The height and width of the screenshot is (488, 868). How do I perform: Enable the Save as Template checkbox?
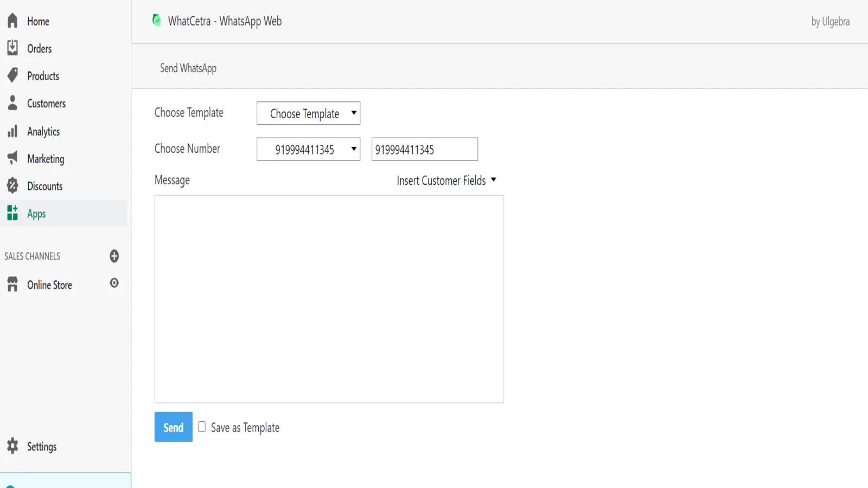(x=202, y=427)
